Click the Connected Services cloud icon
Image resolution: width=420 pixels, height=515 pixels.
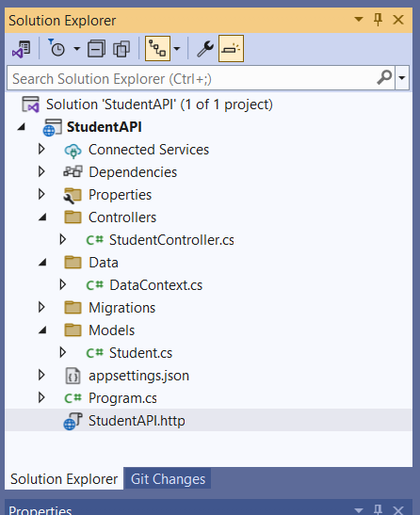coord(73,150)
